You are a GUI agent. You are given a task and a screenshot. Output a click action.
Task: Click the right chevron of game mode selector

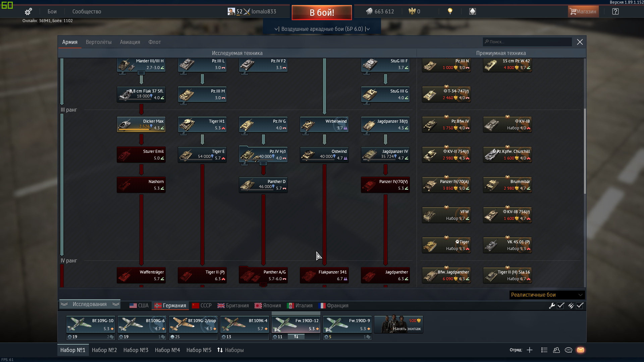pos(368,29)
